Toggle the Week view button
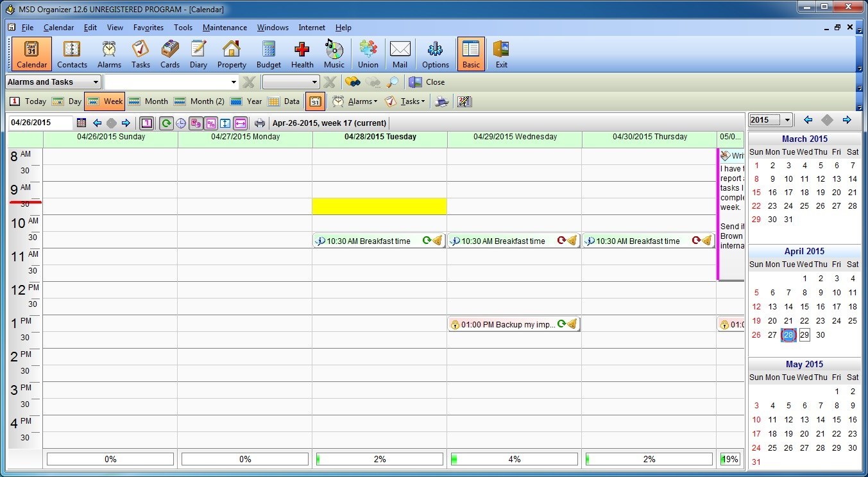The width and height of the screenshot is (868, 477). (x=105, y=101)
